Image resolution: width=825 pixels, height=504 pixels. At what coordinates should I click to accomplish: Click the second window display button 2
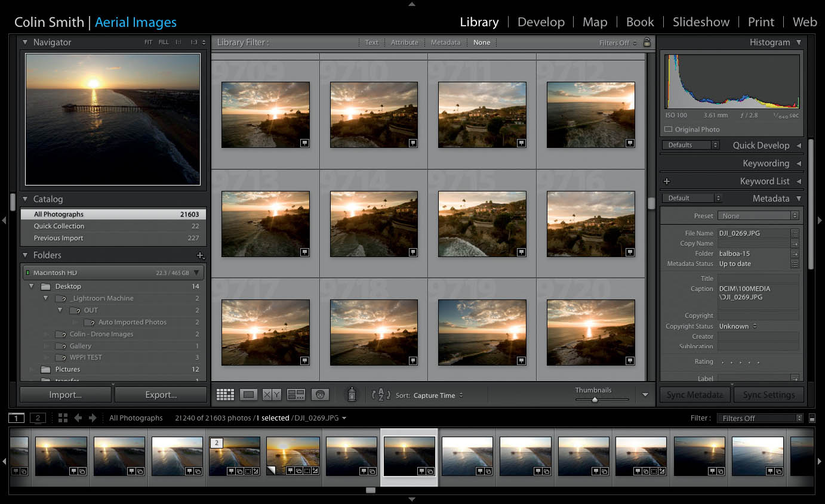(x=38, y=418)
